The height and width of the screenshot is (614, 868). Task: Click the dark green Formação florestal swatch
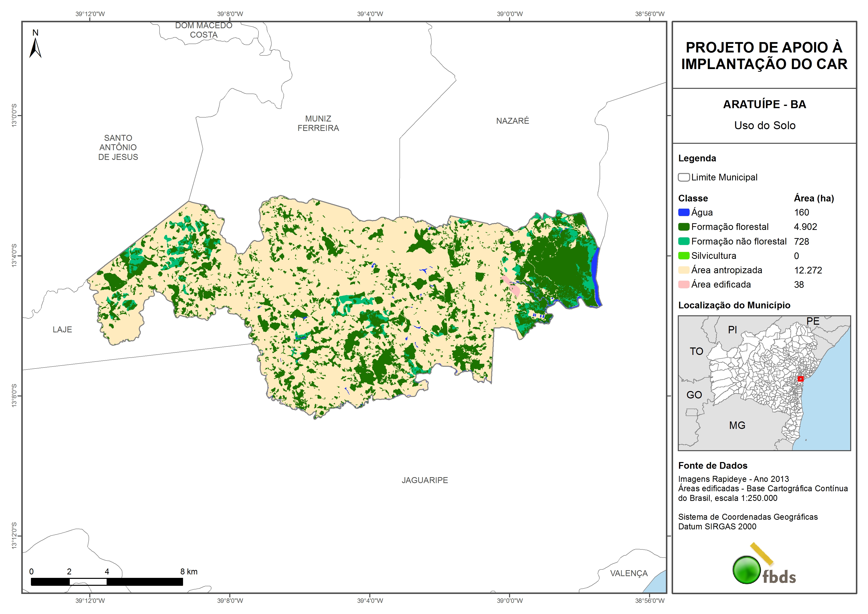pyautogui.click(x=683, y=227)
